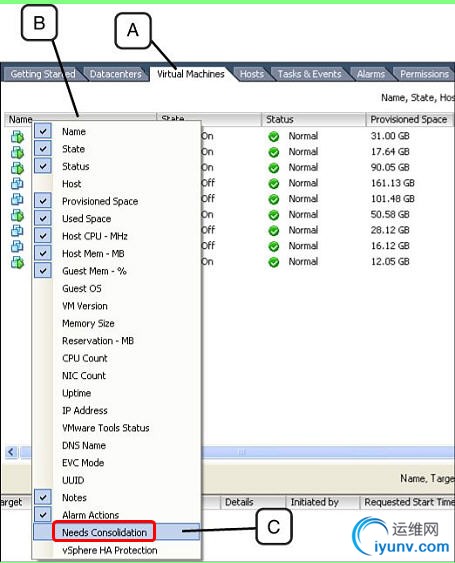Enable the CPU Count column
This screenshot has height=563, width=455.
117,358
